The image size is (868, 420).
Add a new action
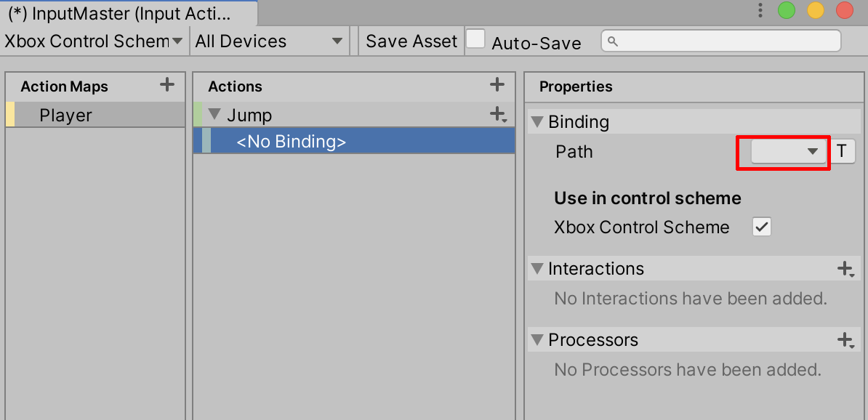[x=497, y=85]
